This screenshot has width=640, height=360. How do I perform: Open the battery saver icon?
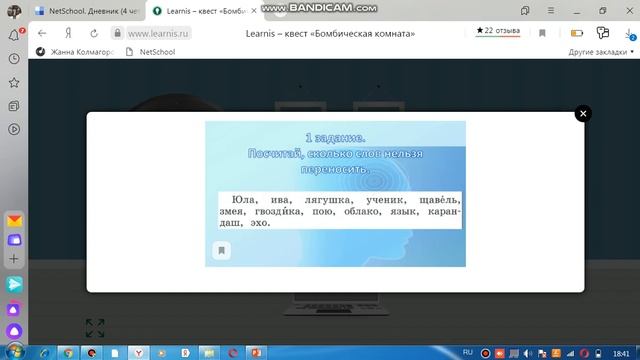[577, 33]
